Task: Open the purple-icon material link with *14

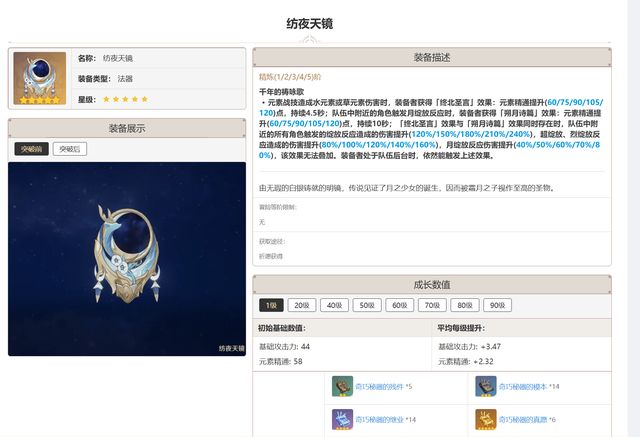Action: pyautogui.click(x=386, y=419)
